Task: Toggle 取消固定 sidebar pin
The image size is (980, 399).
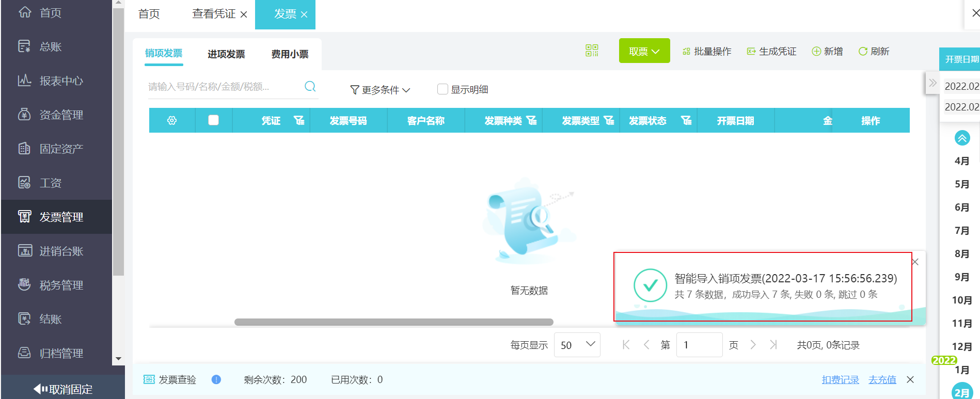Action: (x=63, y=389)
